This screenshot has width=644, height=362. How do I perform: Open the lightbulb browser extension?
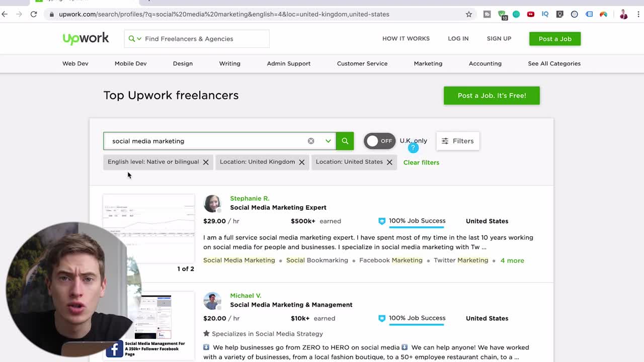(x=559, y=14)
